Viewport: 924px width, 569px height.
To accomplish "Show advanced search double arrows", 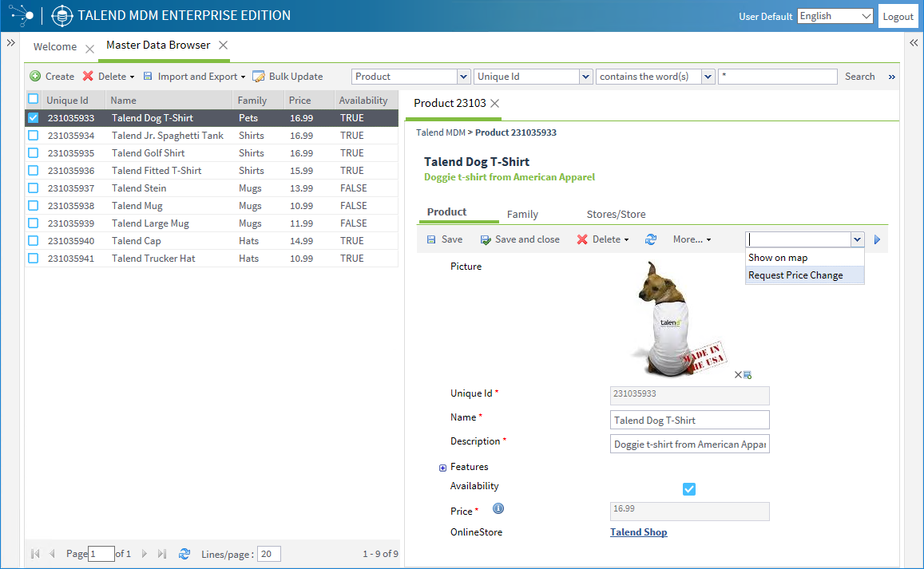I will (891, 77).
